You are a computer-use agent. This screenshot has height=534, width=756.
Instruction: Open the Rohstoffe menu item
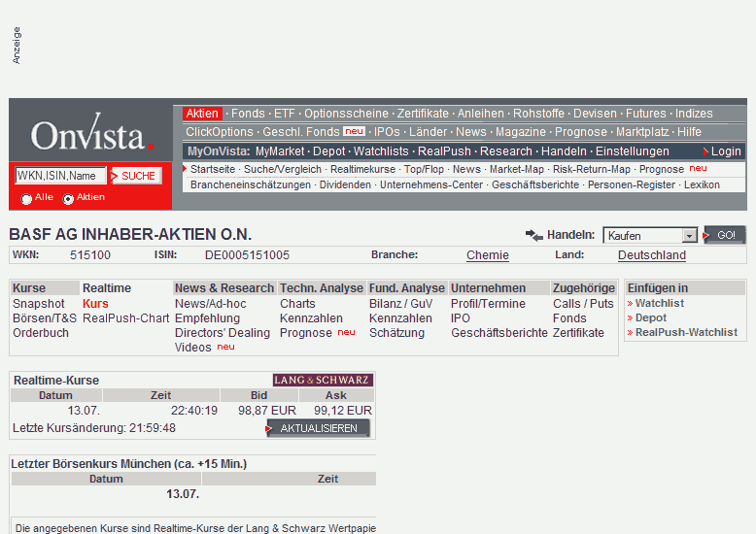click(x=538, y=114)
